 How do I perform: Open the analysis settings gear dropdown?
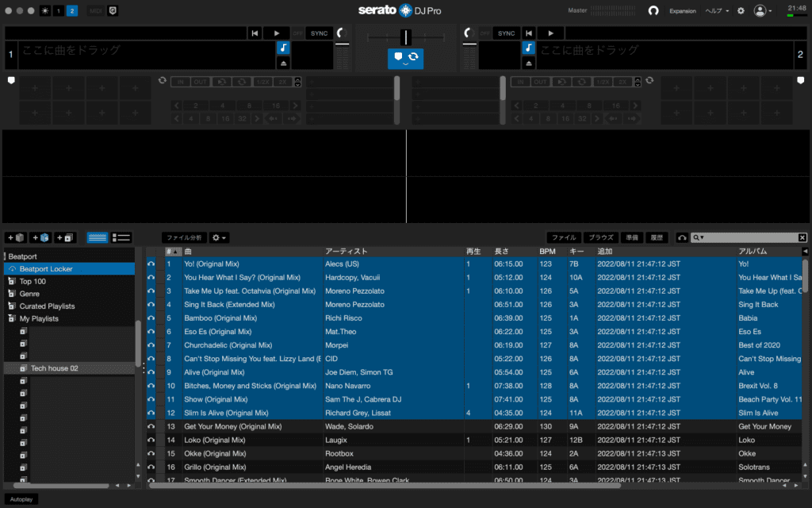pyautogui.click(x=219, y=237)
